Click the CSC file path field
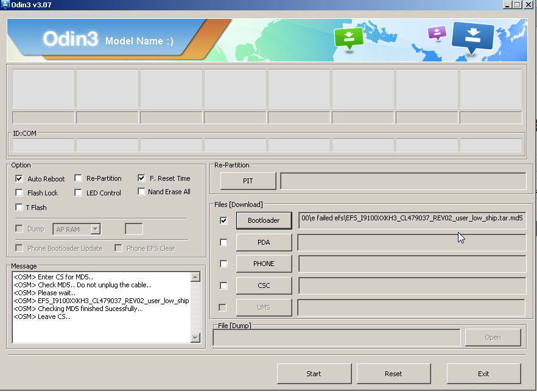Screen dimensions: 537x392 point(412,285)
